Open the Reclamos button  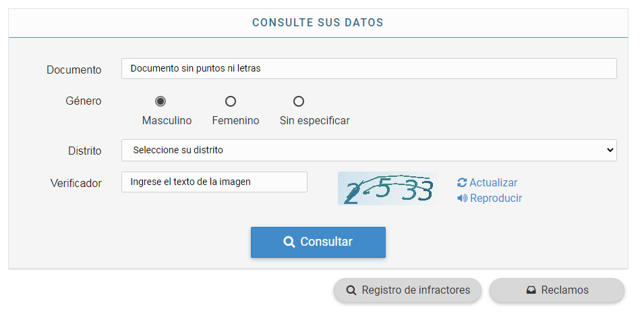(x=557, y=290)
